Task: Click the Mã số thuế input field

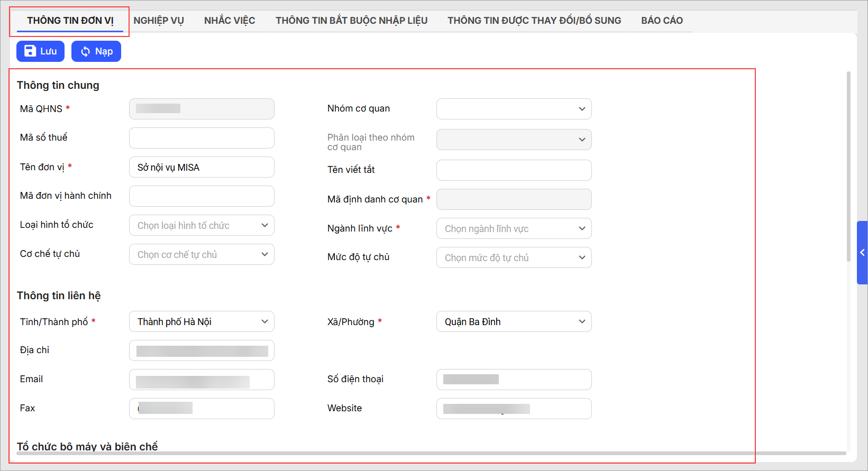Action: coord(202,138)
